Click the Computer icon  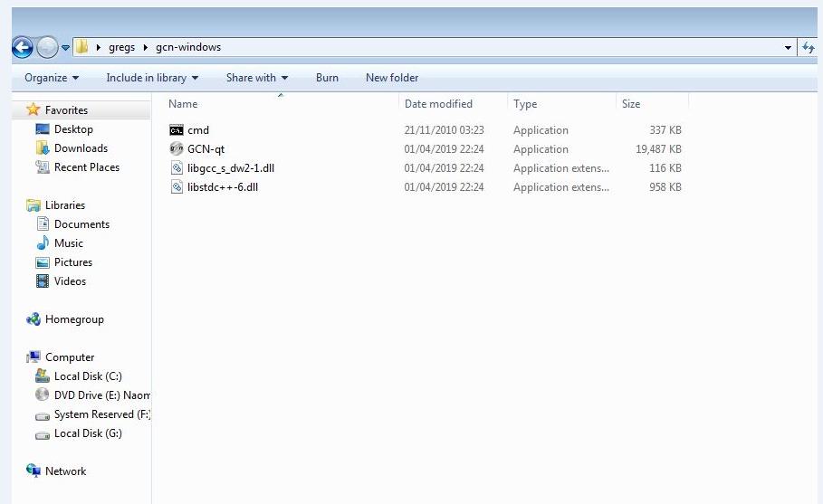click(x=33, y=357)
